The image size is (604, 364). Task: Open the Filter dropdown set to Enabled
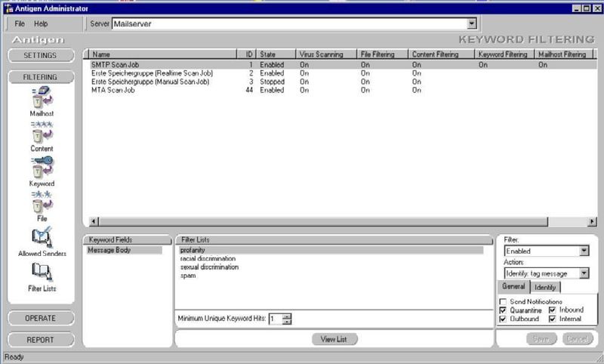click(x=584, y=251)
